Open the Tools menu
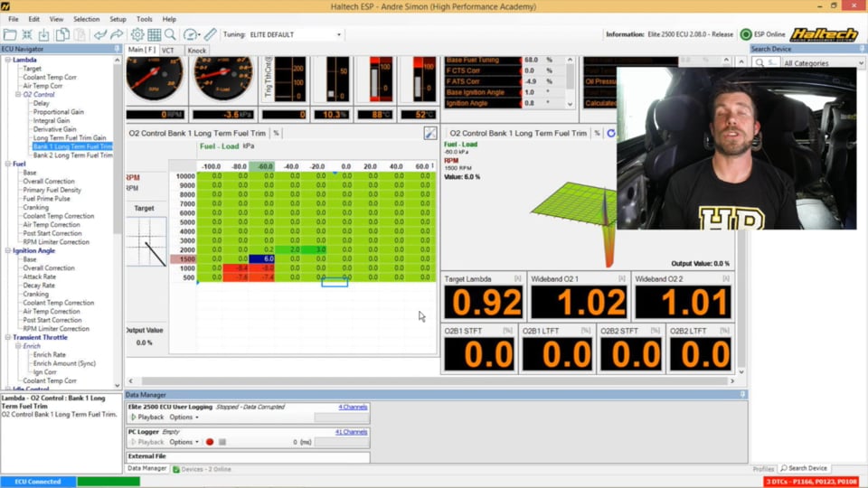The height and width of the screenshot is (488, 868). coord(144,19)
